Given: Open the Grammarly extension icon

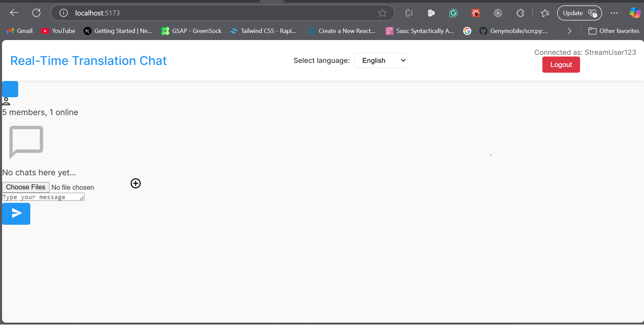Looking at the screenshot, I should pos(453,13).
